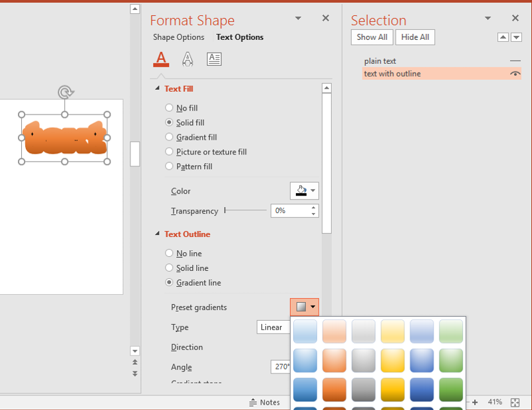Decrease transparency with down spinner
Screen dimensions: 532x410
pyautogui.click(x=313, y=214)
